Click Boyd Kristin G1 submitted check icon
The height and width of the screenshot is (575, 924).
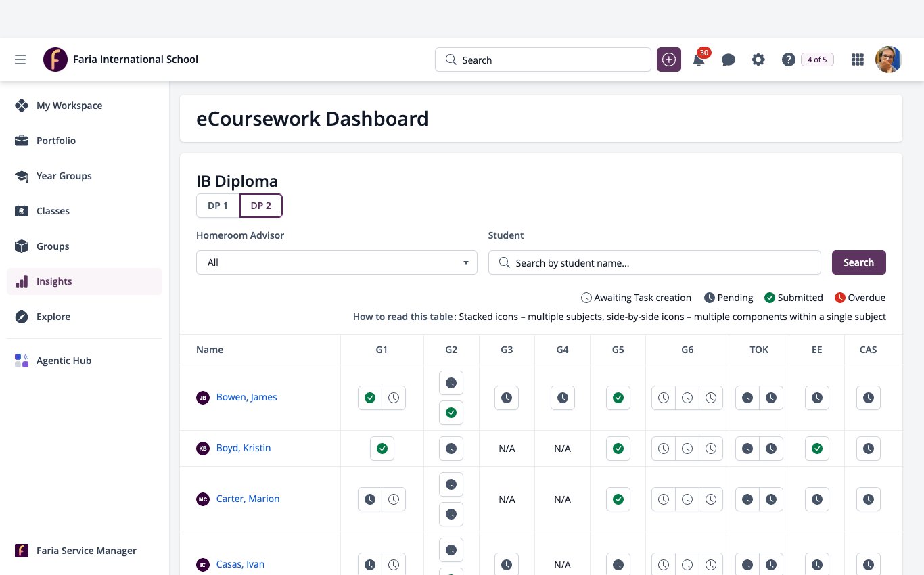pos(382,448)
